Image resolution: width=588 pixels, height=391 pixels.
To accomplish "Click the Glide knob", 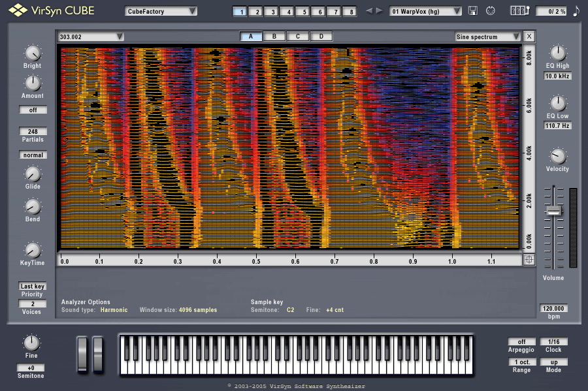I will click(33, 174).
